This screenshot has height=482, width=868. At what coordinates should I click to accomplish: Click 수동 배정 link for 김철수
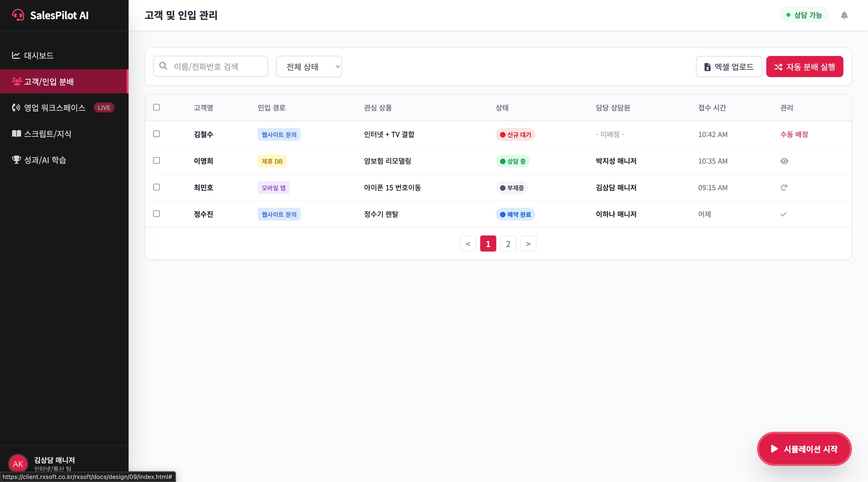(794, 134)
